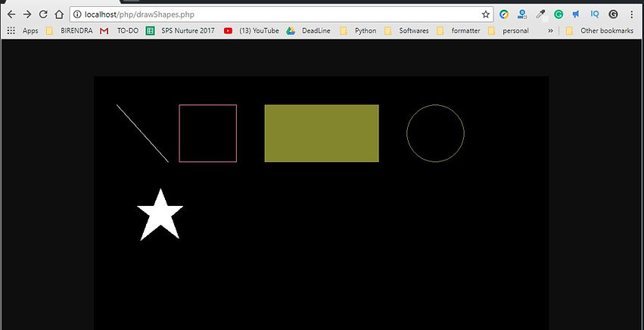Open the Chrome three-dot menu
644x330 pixels.
632,15
